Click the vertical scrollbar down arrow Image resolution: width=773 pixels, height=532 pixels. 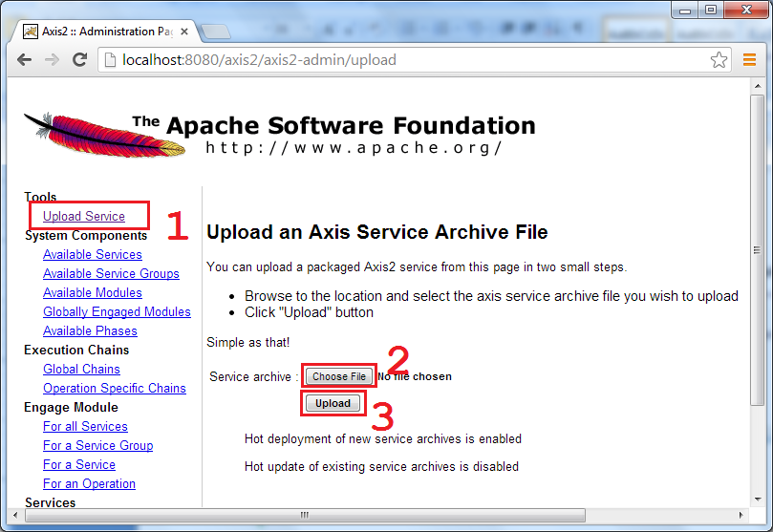758,499
